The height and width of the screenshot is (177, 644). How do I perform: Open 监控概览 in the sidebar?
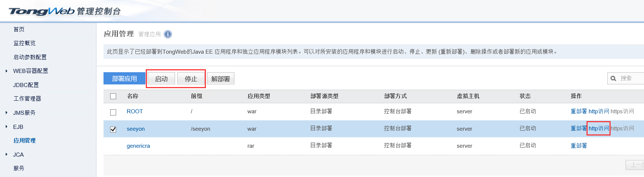point(24,43)
